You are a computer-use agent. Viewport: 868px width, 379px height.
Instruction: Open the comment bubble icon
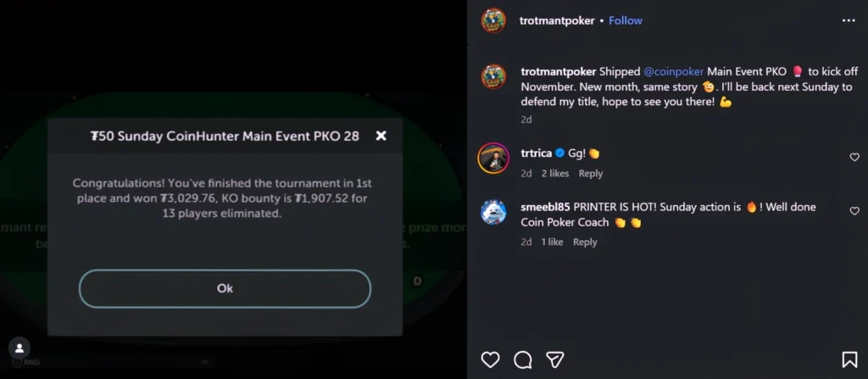[522, 360]
